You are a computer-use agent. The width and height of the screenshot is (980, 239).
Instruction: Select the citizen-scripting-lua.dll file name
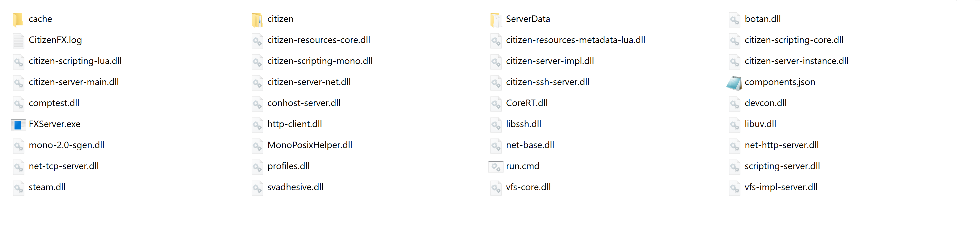(75, 61)
